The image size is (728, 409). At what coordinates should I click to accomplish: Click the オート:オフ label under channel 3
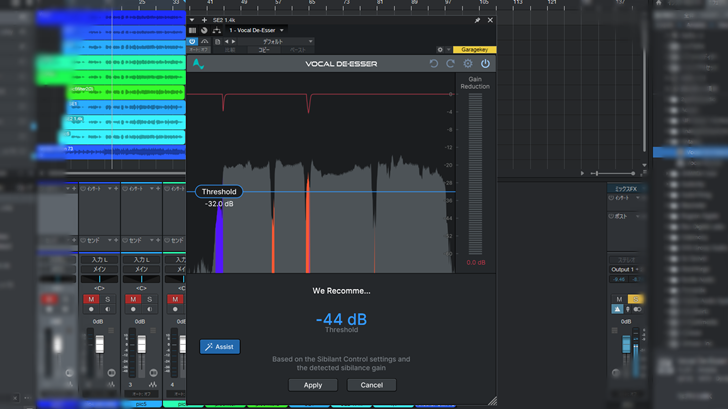(x=141, y=394)
